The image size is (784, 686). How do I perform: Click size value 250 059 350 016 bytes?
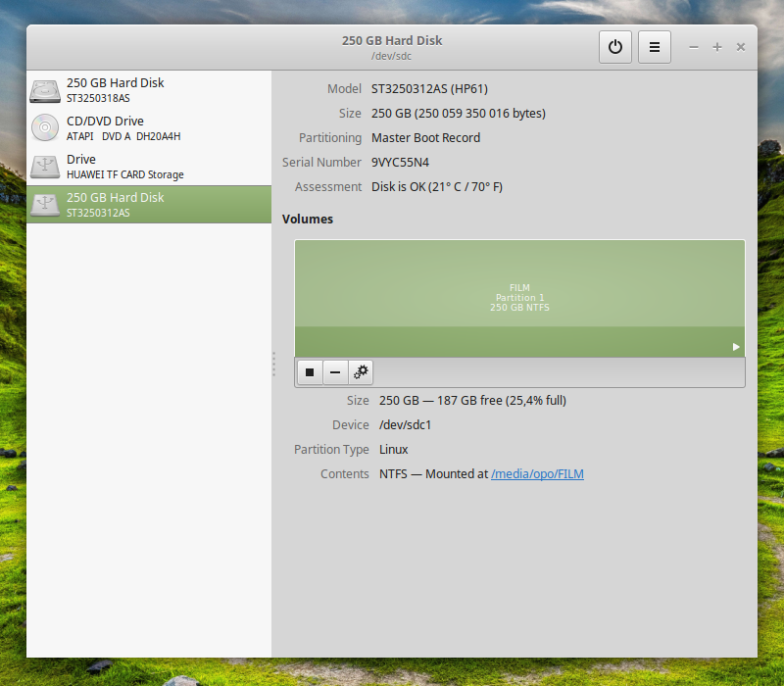pyautogui.click(x=458, y=114)
